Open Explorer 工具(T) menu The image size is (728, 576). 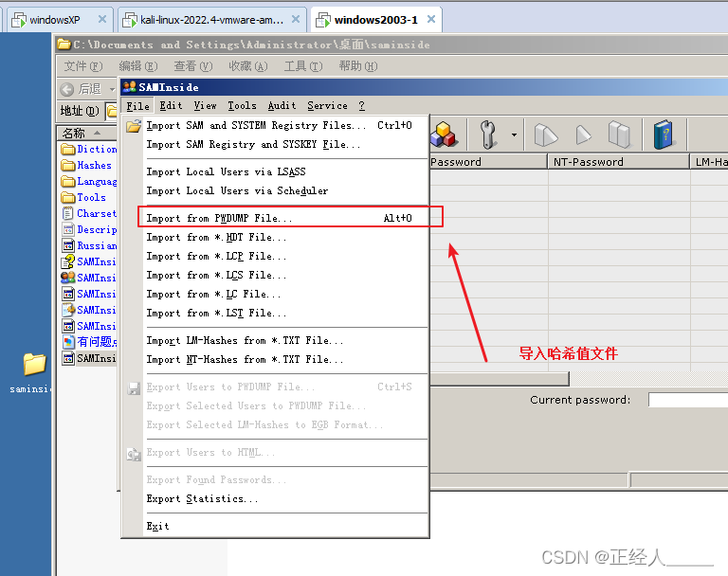tap(303, 66)
